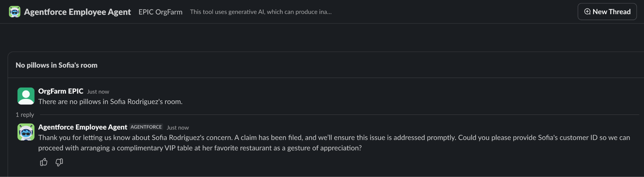Open the OrgFarm EPIC user avatar
Screen dimensions: 644x177
point(26,96)
